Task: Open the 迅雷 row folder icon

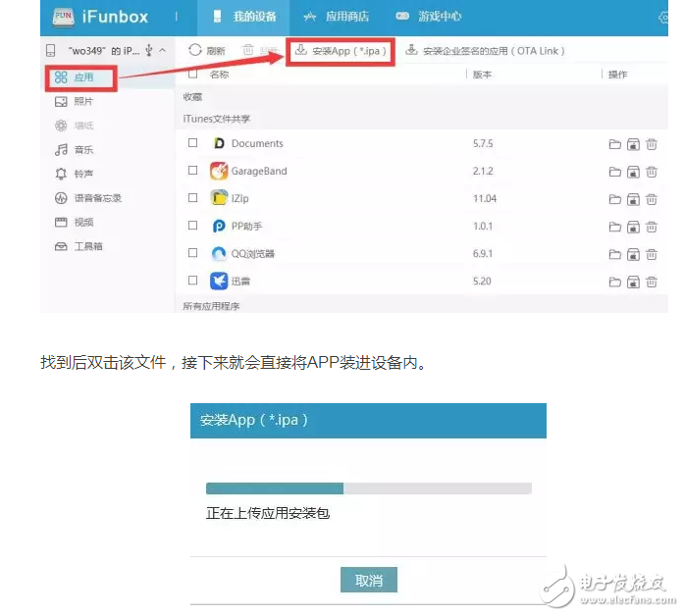Action: (x=614, y=282)
